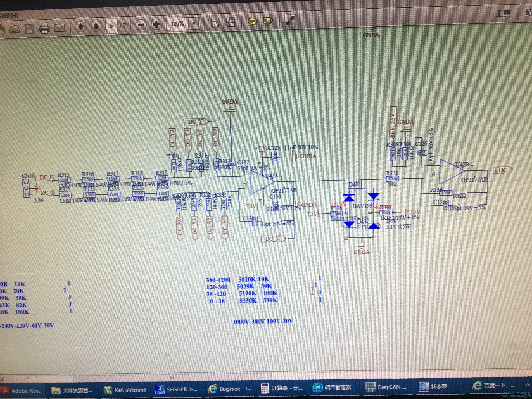This screenshot has height=399, width=532.
Task: Open the 工具 tools pane
Action: click(x=503, y=13)
